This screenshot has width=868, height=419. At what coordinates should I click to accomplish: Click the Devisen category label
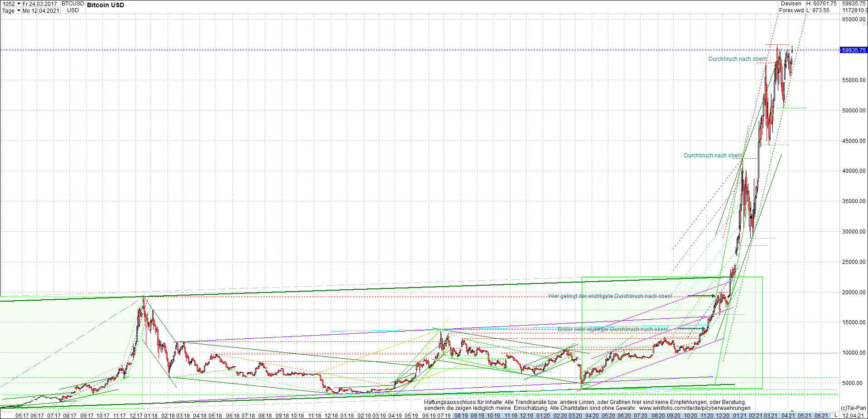(x=791, y=4)
